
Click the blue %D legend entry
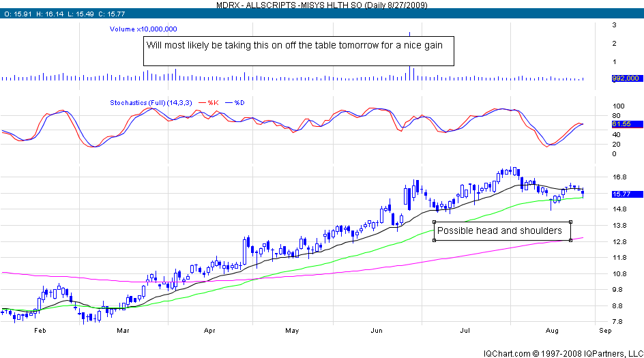point(235,103)
